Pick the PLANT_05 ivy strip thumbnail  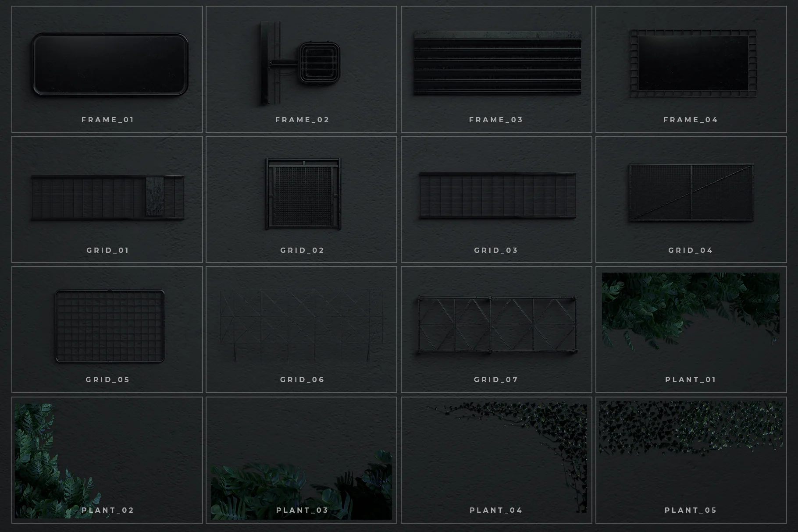coord(691,460)
